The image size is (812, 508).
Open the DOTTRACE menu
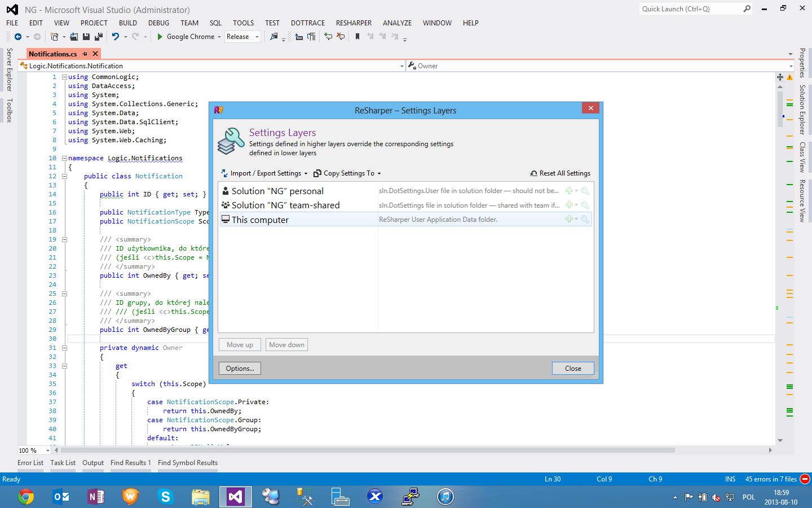coord(308,23)
